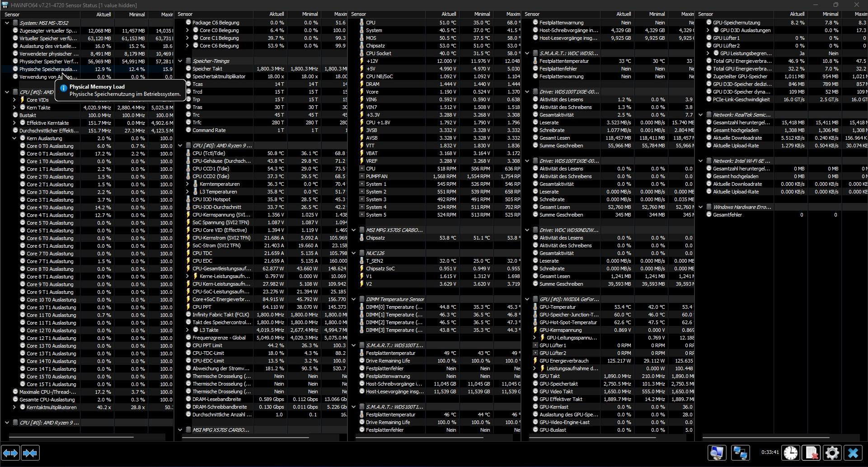The width and height of the screenshot is (868, 467).
Task: Click the lightning icon beside +12V
Action: [362, 61]
